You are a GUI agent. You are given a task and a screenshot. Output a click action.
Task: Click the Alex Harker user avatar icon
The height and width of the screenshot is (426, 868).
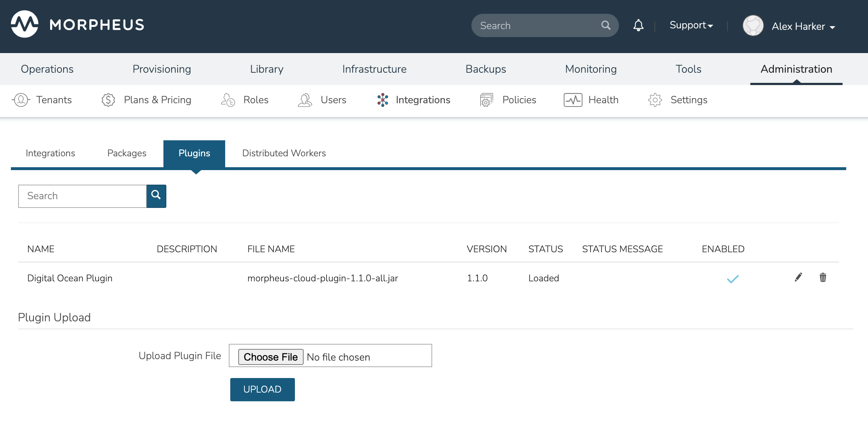(753, 26)
